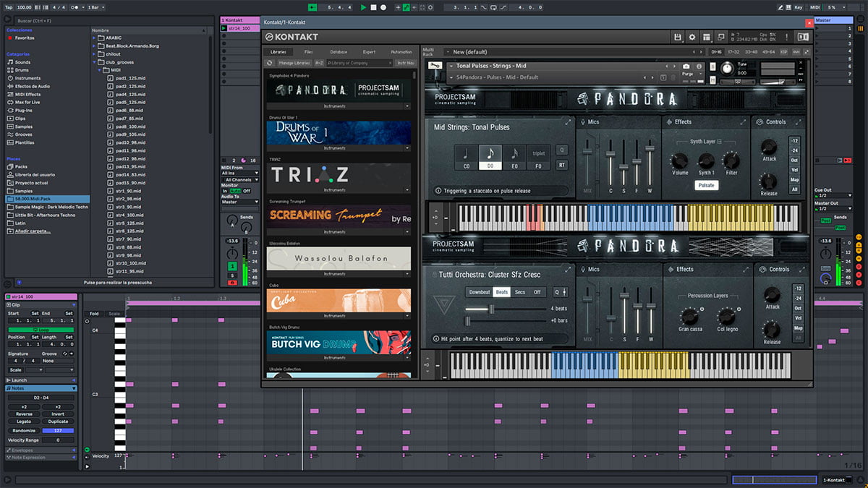Click the Kontakt refresh libraries icon
The image size is (868, 488).
click(270, 63)
